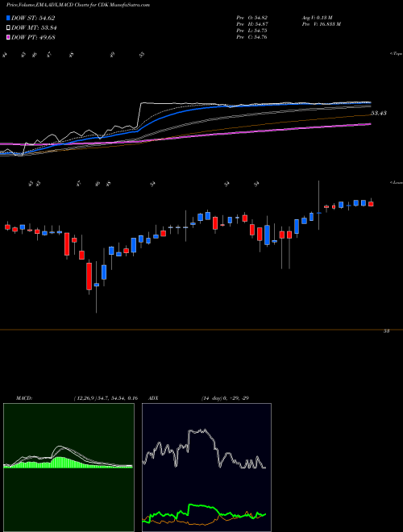
Task: Click the 53.43 price label on EMA chart
Action: pyautogui.click(x=378, y=113)
